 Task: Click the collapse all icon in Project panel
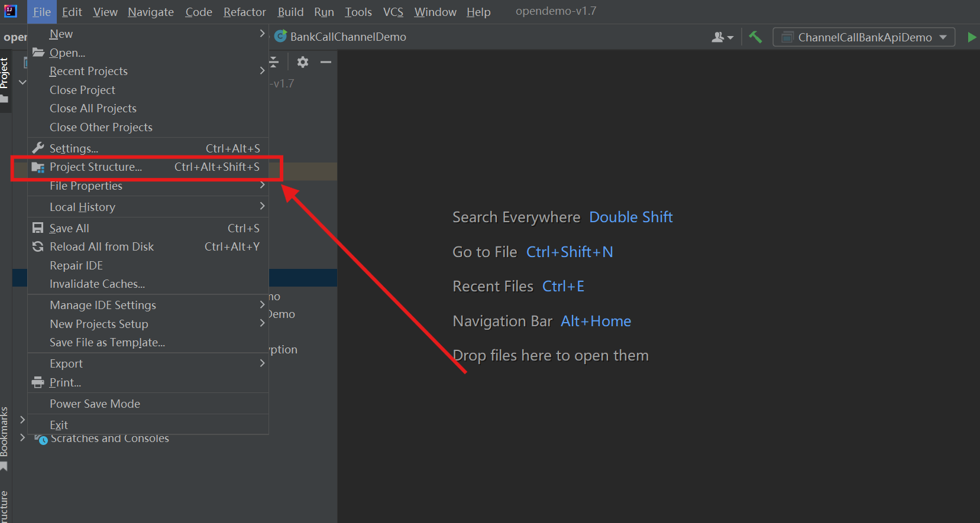point(274,62)
